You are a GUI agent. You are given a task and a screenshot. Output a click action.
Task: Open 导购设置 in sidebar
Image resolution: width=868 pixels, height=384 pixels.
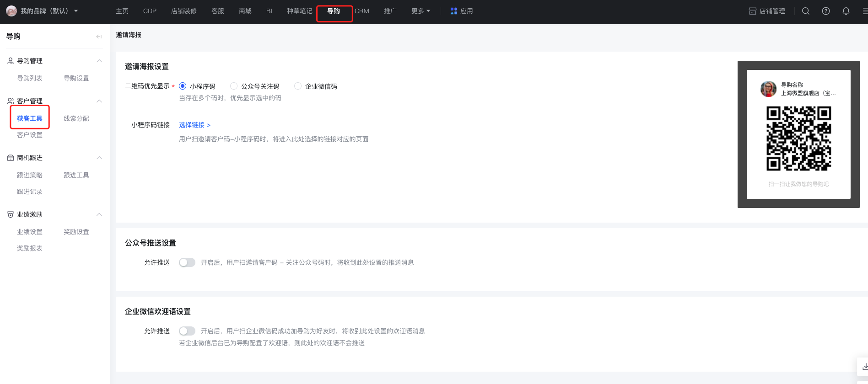point(76,78)
